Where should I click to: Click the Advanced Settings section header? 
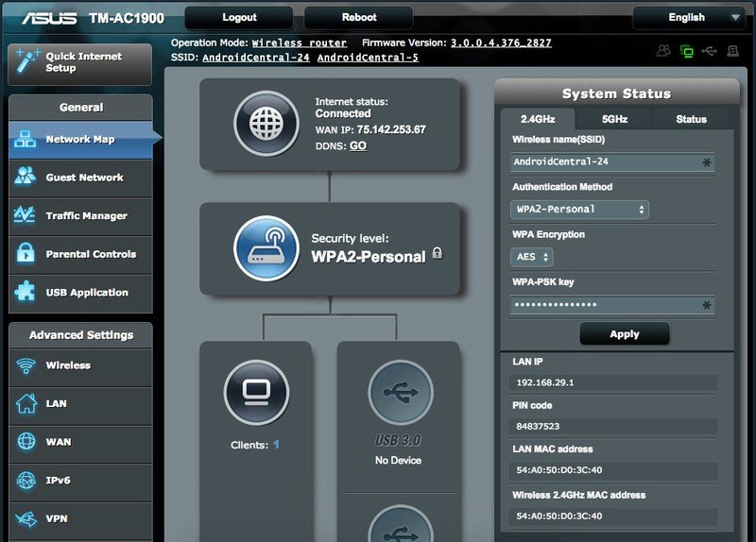click(81, 335)
